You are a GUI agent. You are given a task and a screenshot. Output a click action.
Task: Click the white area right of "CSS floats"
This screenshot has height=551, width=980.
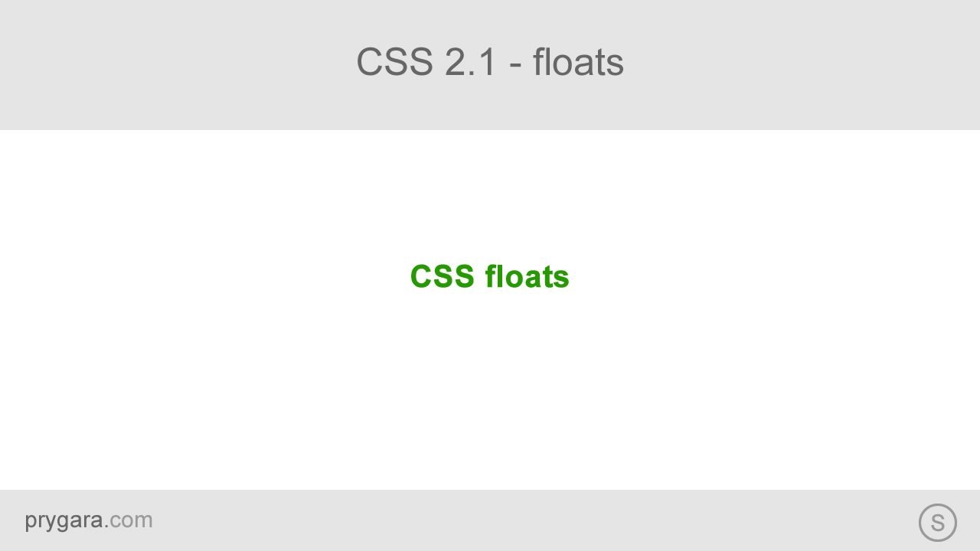point(773,276)
